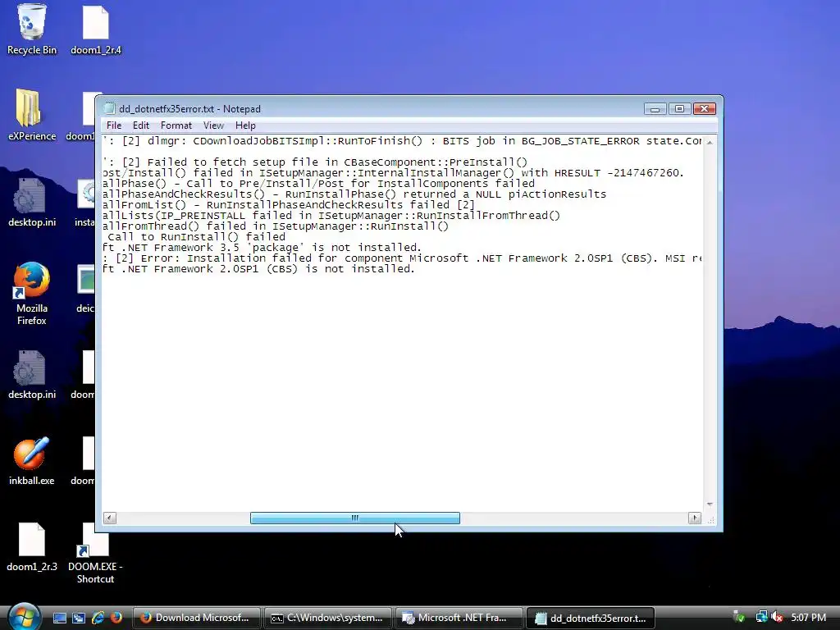This screenshot has width=840, height=630.
Task: Open the eXPerience folder icon
Action: pyautogui.click(x=31, y=115)
